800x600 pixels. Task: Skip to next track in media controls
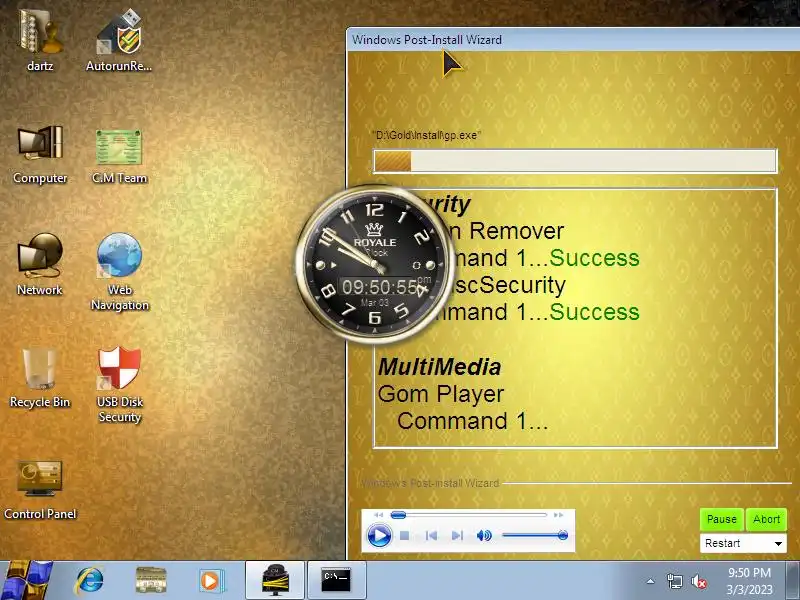(x=457, y=535)
